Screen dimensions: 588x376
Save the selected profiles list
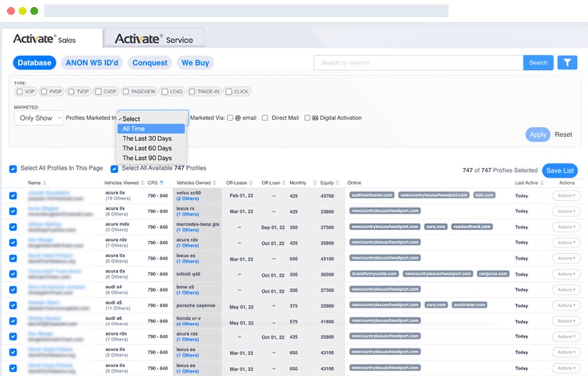(x=560, y=171)
